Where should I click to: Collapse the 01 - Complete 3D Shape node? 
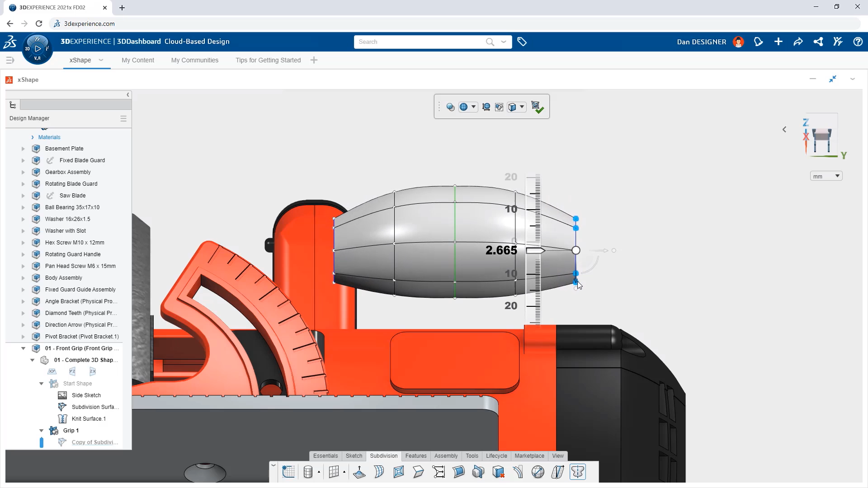pos(32,359)
